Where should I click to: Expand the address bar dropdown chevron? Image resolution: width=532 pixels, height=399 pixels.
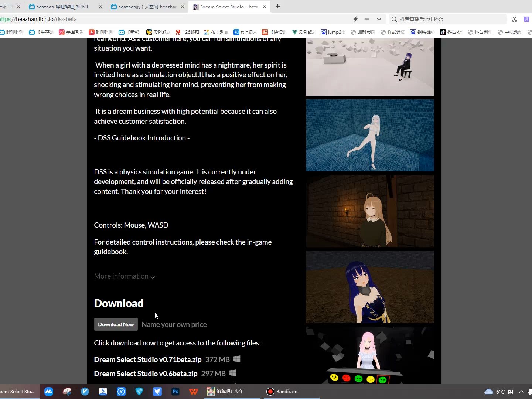click(x=379, y=19)
